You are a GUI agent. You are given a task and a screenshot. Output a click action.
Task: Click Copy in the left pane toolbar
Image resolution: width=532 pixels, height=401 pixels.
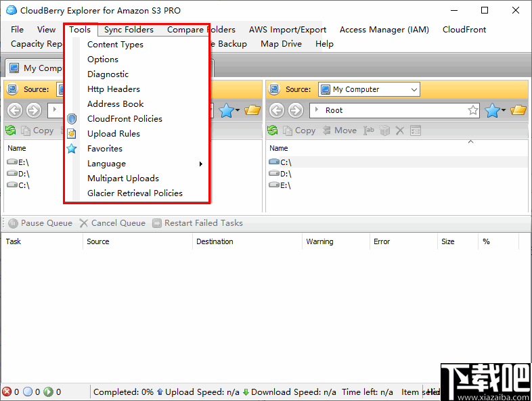[37, 131]
